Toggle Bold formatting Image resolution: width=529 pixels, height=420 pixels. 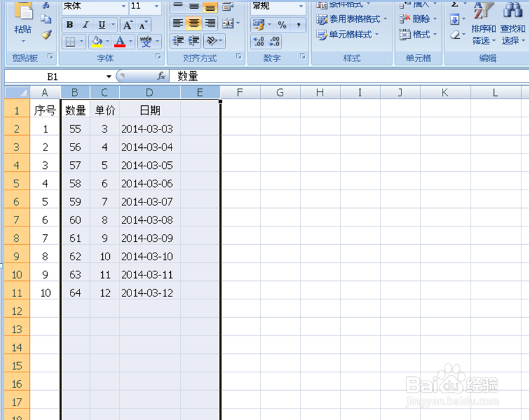tap(70, 25)
